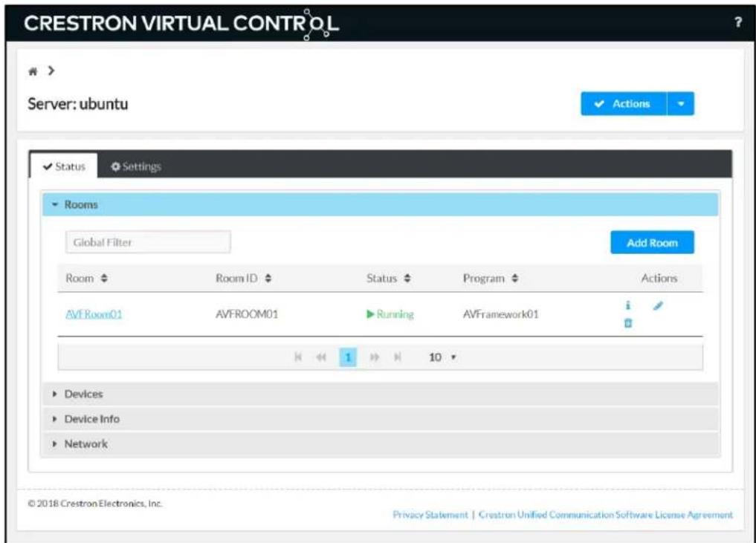The width and height of the screenshot is (756, 543).
Task: Select the Status tab
Action: pyautogui.click(x=64, y=166)
